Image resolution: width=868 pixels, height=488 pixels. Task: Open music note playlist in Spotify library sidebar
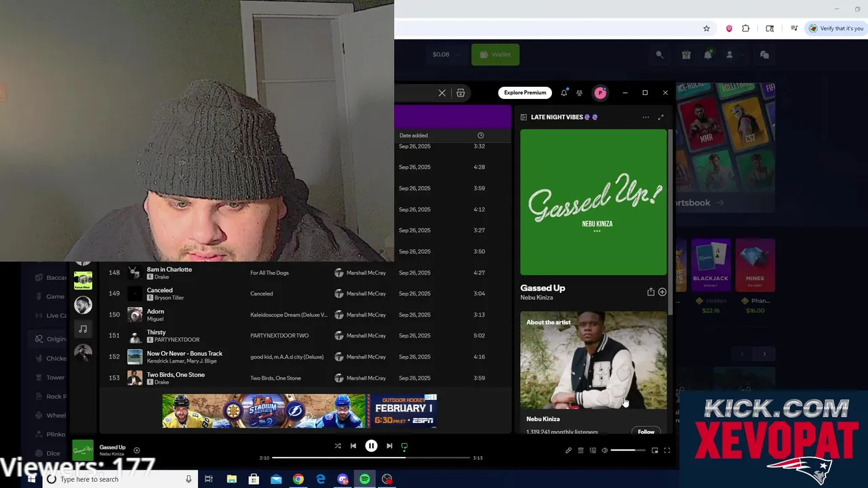[x=83, y=329]
